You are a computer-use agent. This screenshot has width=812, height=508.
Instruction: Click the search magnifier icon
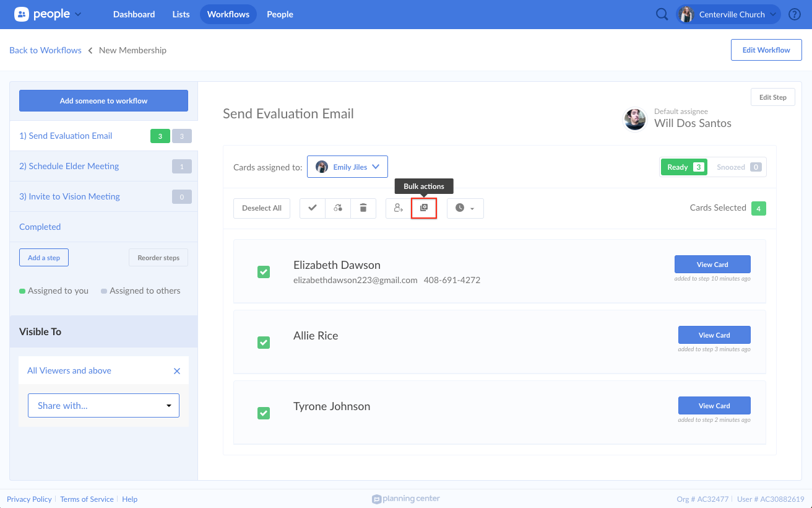pos(662,14)
